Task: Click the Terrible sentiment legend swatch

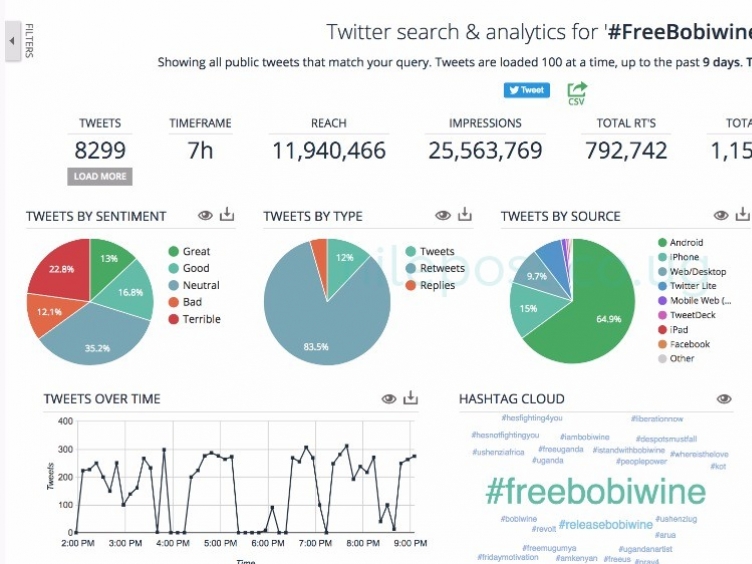Action: [174, 319]
